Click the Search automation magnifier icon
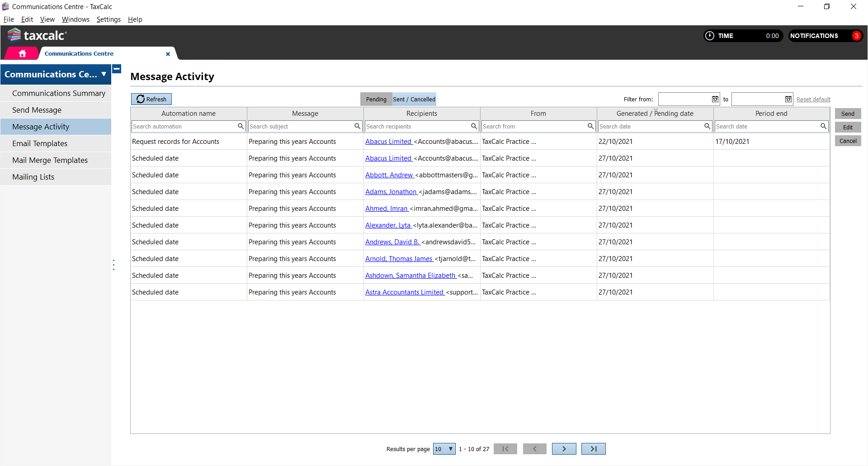Image resolution: width=868 pixels, height=466 pixels. click(x=241, y=126)
